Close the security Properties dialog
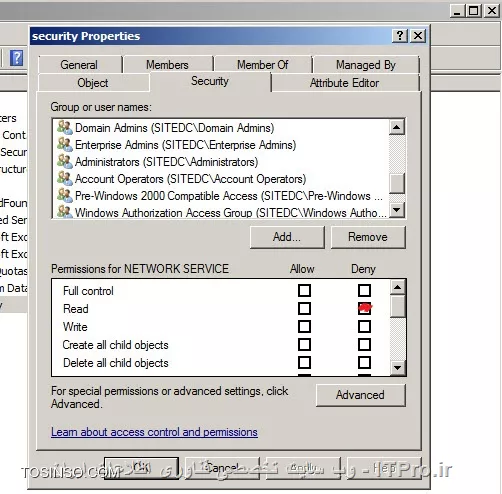This screenshot has width=502, height=494. (418, 35)
